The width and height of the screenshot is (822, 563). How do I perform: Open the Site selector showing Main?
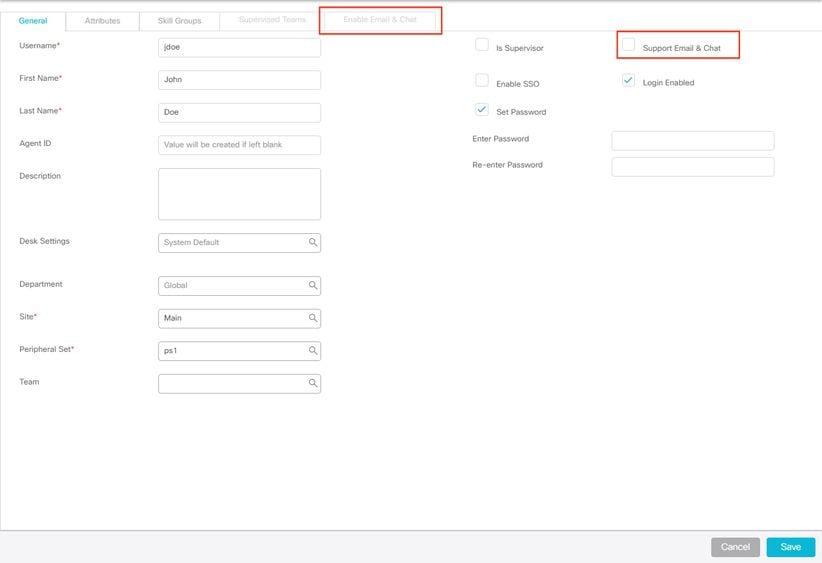pyautogui.click(x=240, y=318)
